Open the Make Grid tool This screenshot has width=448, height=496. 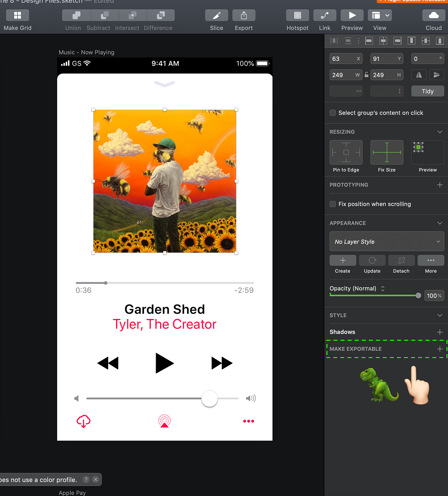17,15
